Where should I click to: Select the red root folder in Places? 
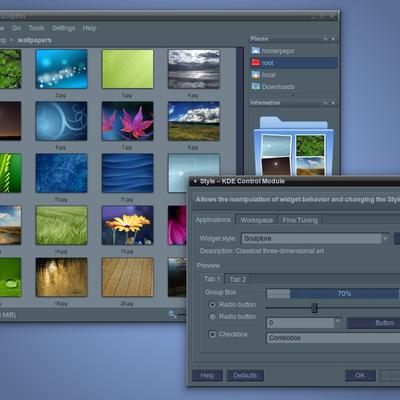click(x=293, y=63)
